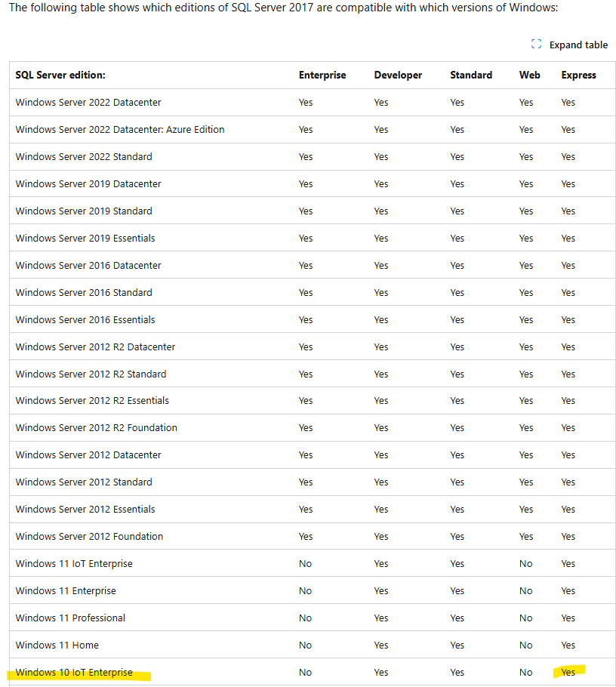Click Windows Server 2019 Essentials row label
Image resolution: width=616 pixels, height=687 pixels.
point(85,239)
